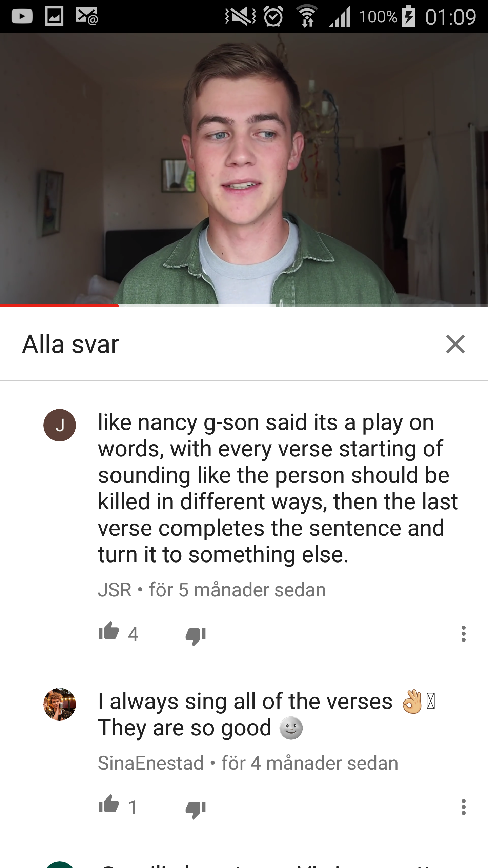Open JSR's profile avatar
Viewport: 488px width, 868px height.
click(x=60, y=425)
